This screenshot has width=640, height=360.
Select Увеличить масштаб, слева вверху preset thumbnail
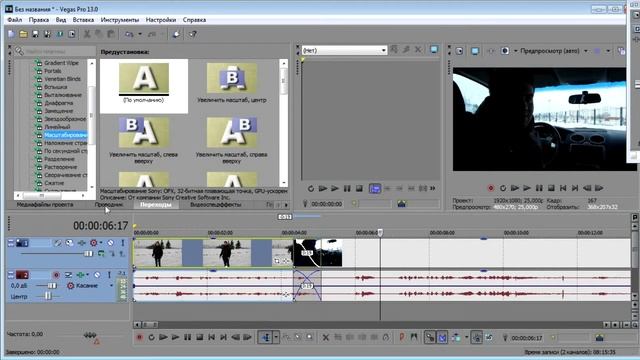click(x=143, y=133)
